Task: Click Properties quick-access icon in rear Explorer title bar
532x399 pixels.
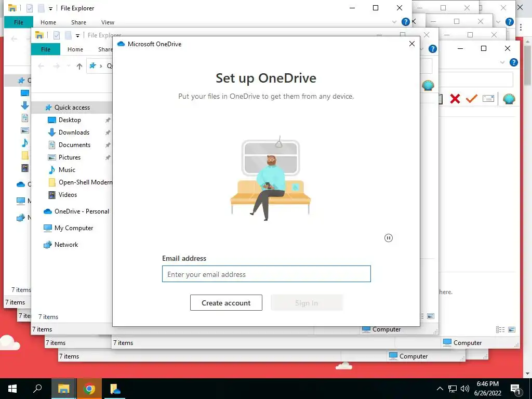Action: click(x=30, y=8)
